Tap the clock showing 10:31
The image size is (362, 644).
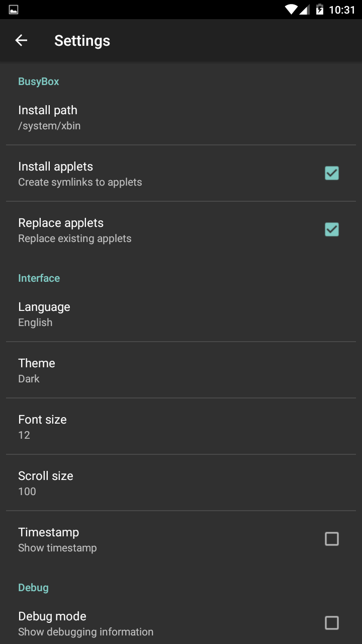(342, 10)
